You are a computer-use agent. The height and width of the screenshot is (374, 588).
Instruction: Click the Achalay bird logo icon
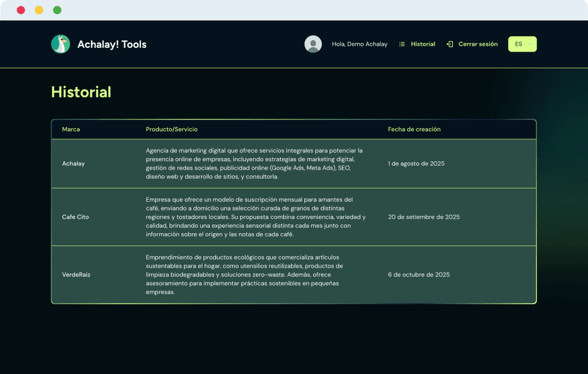[60, 44]
